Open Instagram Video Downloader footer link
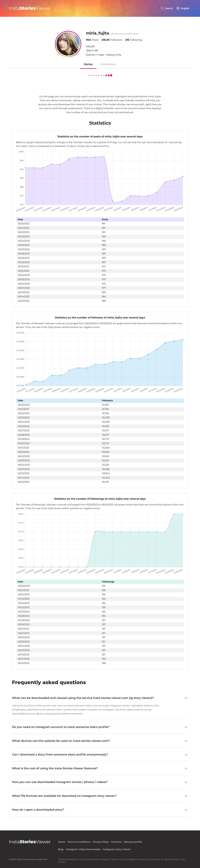The image size is (200, 868). pyautogui.click(x=83, y=849)
